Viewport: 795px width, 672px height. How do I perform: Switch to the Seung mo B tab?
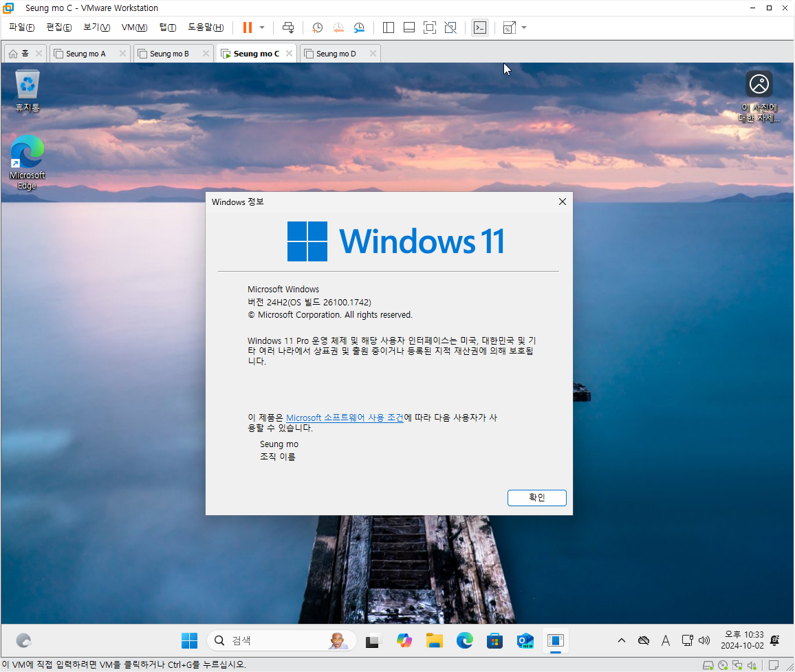[169, 53]
